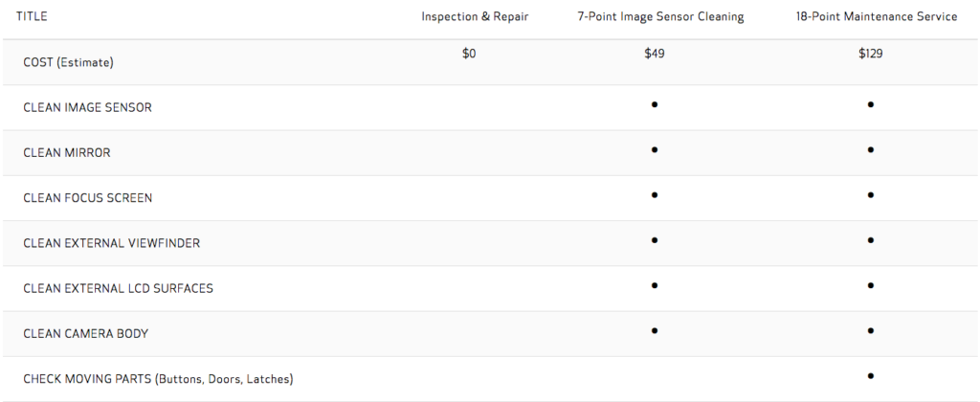Click the CLEAN MIRROR row label
The width and height of the screenshot is (980, 402).
coord(67,152)
